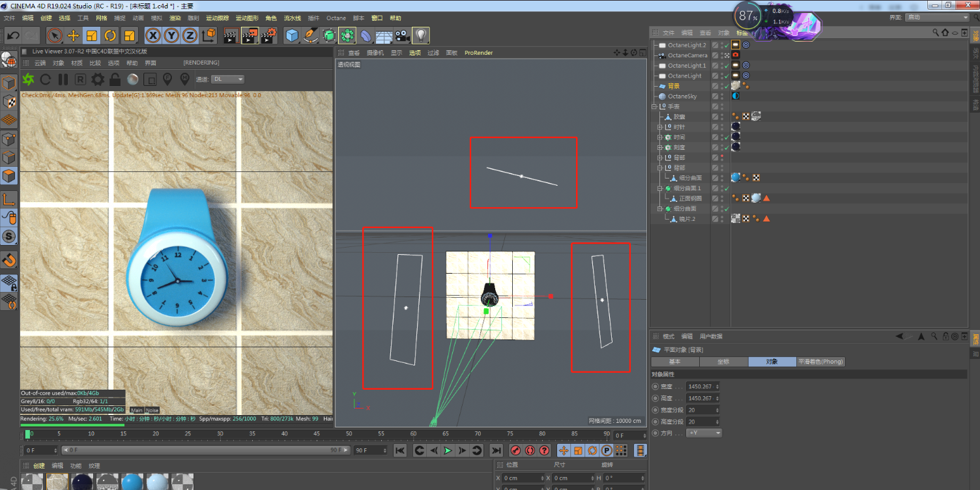Click the 宽度分段 value field

point(702,410)
